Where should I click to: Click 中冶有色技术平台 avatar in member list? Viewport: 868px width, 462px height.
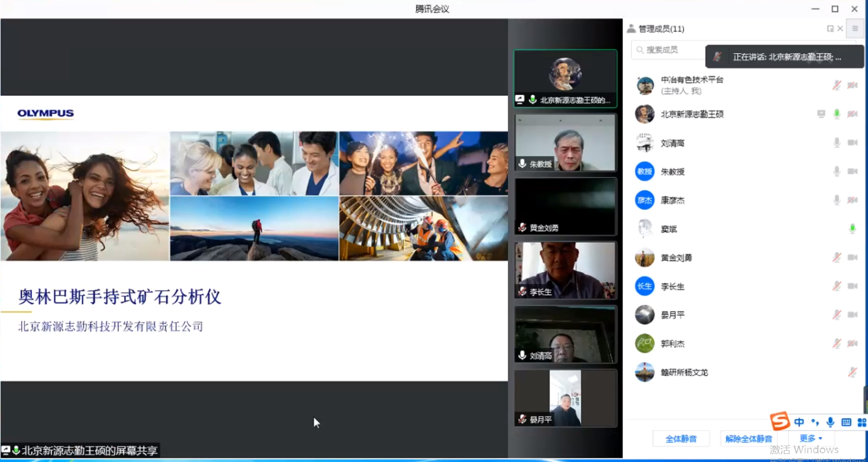(x=645, y=85)
